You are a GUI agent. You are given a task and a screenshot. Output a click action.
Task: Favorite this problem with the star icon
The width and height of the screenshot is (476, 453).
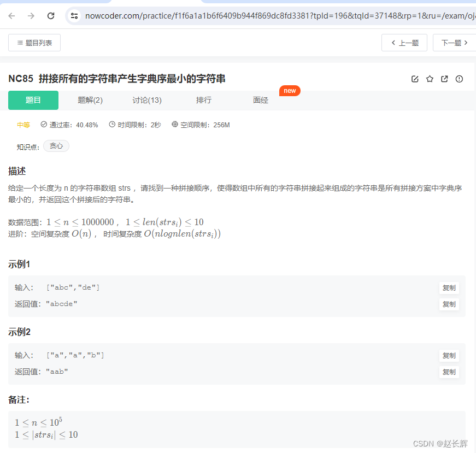click(x=430, y=79)
